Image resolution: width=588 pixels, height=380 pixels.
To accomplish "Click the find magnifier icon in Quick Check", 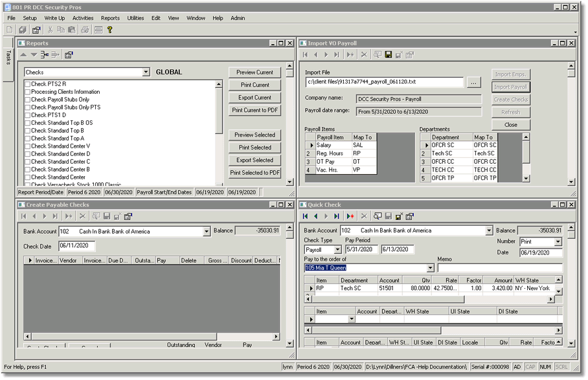I will click(378, 216).
